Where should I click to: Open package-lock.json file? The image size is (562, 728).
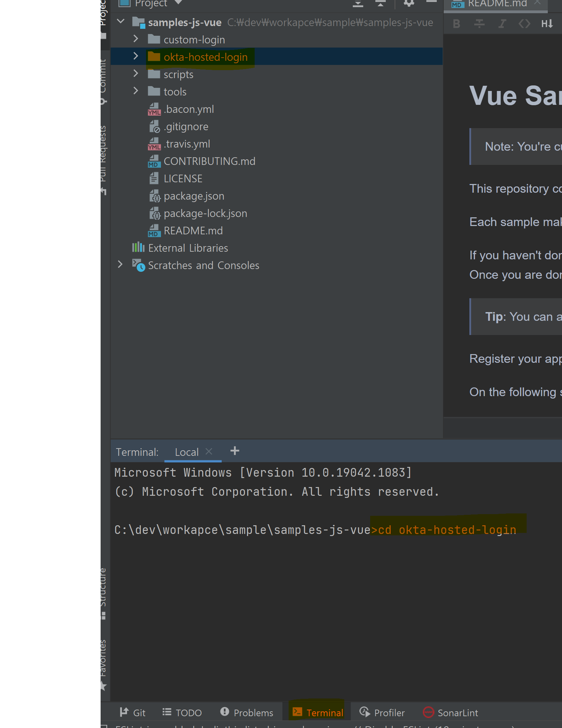[x=205, y=213]
